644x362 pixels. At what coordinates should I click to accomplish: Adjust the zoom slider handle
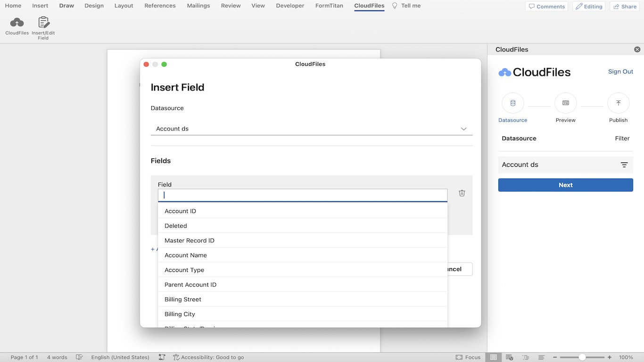pos(582,357)
